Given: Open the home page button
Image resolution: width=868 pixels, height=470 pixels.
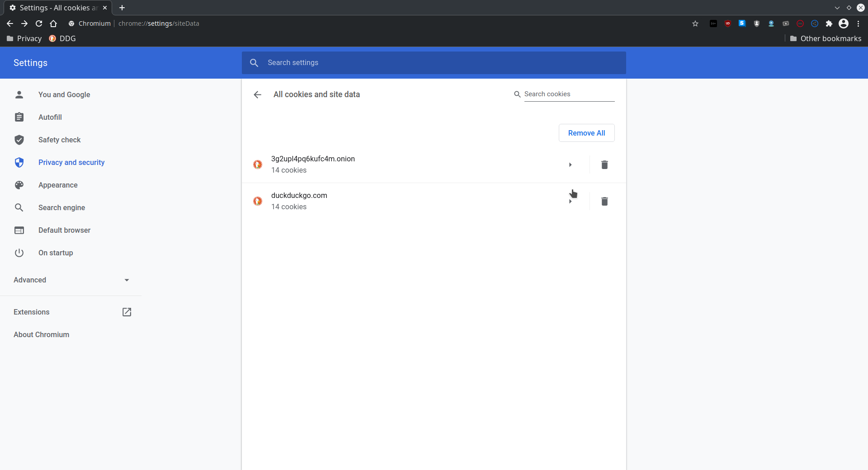Looking at the screenshot, I should pyautogui.click(x=53, y=23).
